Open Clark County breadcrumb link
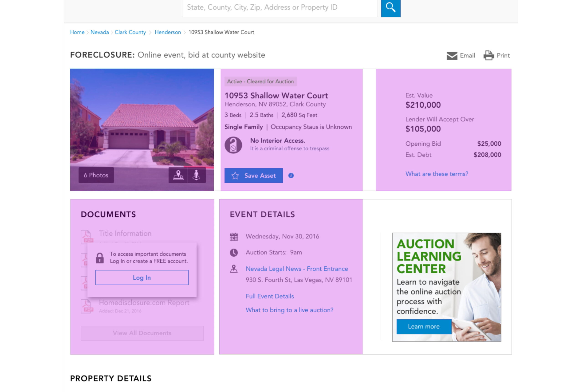 (x=130, y=32)
